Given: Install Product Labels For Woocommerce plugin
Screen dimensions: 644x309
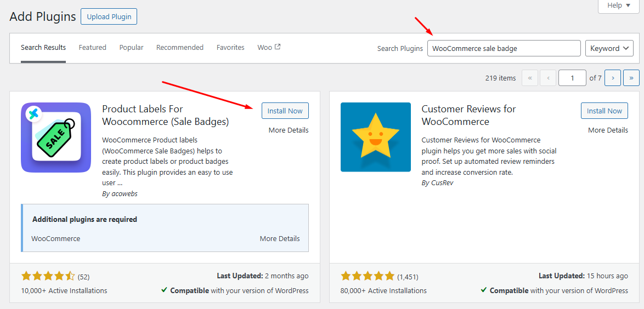Looking at the screenshot, I should pyautogui.click(x=285, y=111).
